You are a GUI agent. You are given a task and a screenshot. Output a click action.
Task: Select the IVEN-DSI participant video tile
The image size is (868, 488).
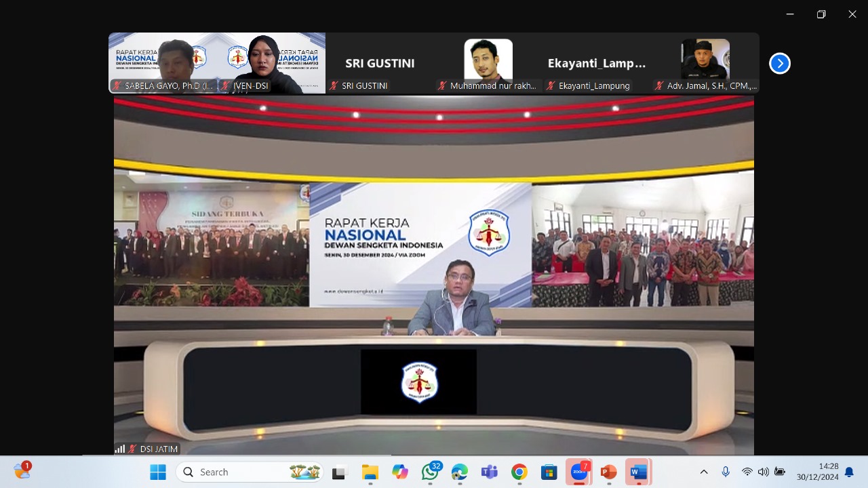[x=271, y=62]
